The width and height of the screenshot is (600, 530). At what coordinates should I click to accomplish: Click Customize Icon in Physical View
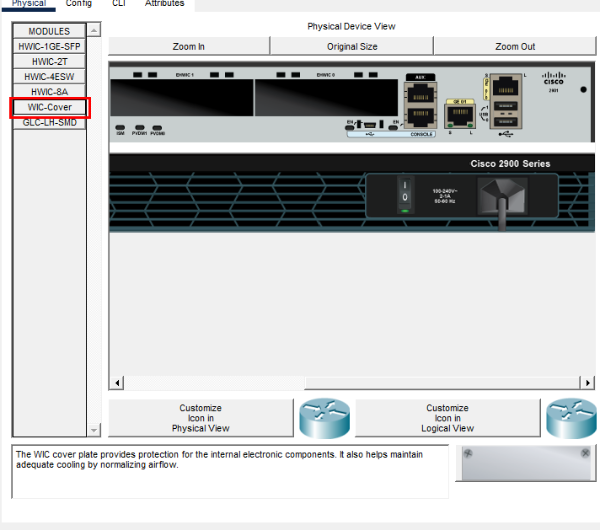(201, 418)
